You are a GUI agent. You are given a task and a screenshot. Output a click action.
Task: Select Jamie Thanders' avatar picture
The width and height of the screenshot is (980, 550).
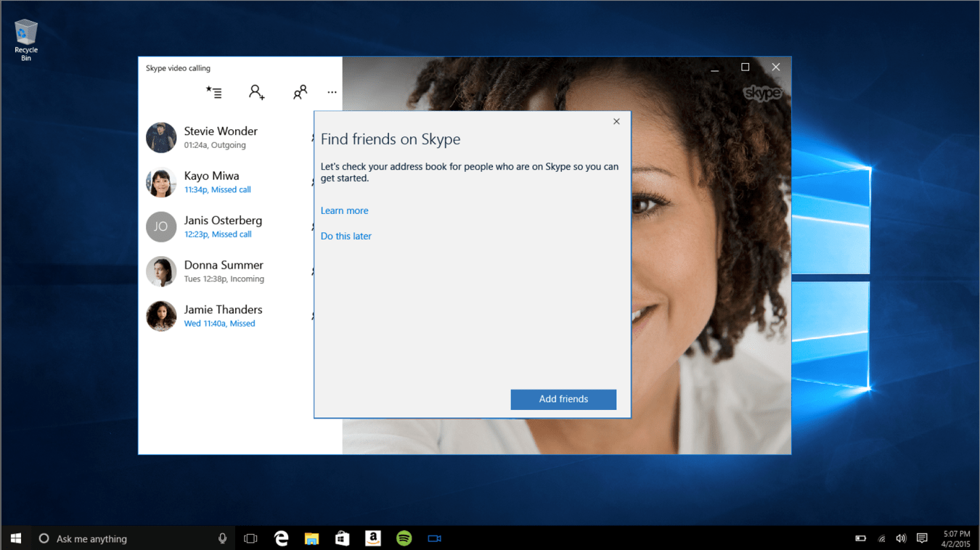coord(161,316)
